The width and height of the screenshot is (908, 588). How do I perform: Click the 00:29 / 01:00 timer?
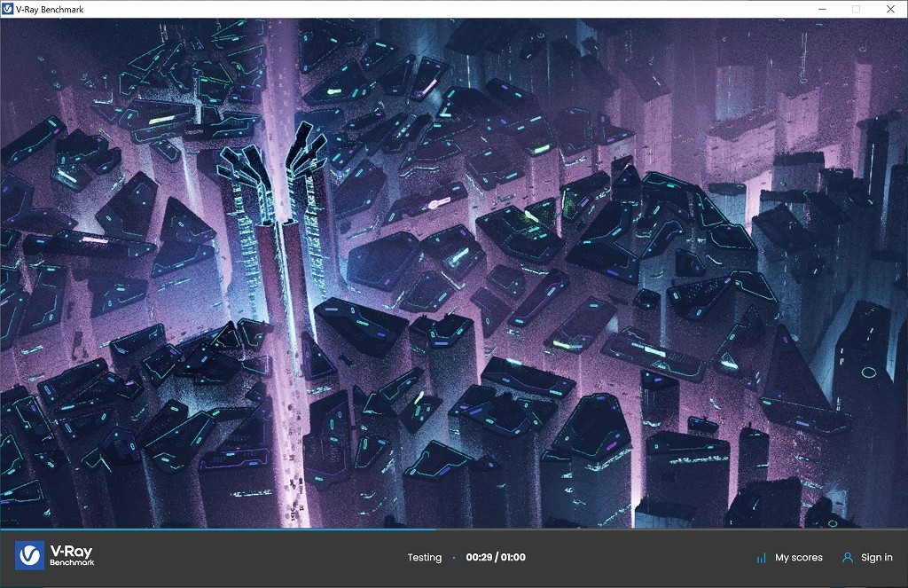coord(496,557)
